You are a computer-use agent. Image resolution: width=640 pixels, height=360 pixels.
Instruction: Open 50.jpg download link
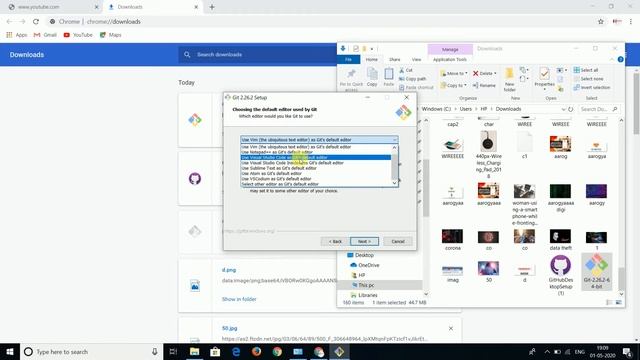[x=229, y=328]
